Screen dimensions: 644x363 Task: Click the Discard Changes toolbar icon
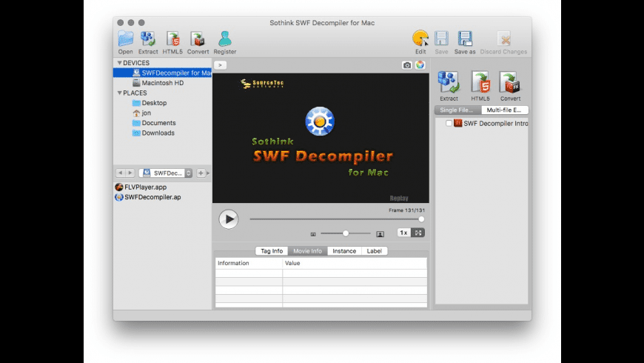click(503, 42)
